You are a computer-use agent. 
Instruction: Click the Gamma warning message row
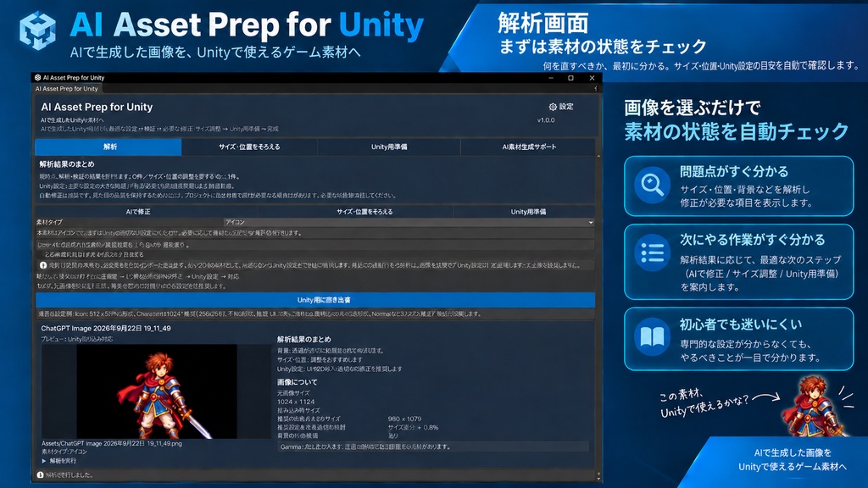pos(433,446)
